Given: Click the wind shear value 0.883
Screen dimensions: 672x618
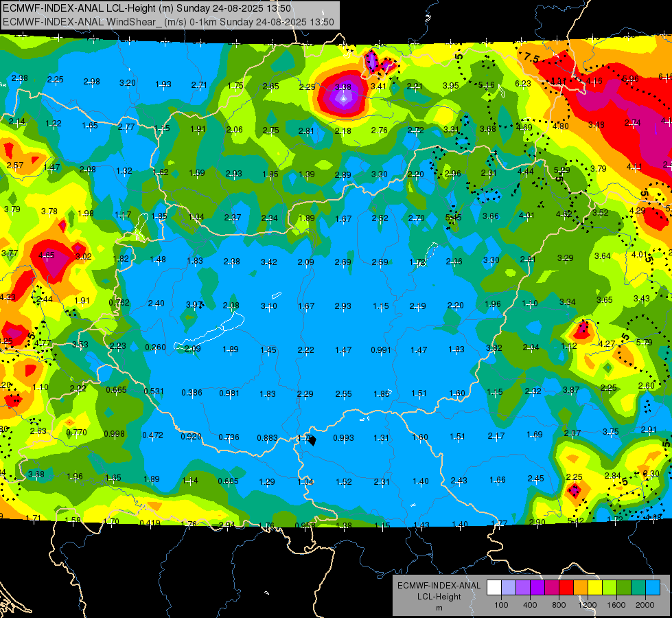Looking at the screenshot, I should [268, 438].
